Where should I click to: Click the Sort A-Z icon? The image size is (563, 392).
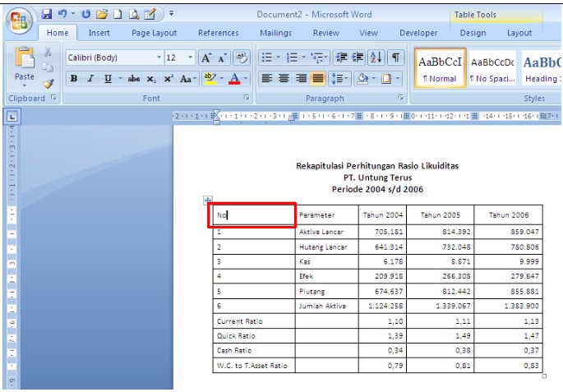click(x=376, y=58)
